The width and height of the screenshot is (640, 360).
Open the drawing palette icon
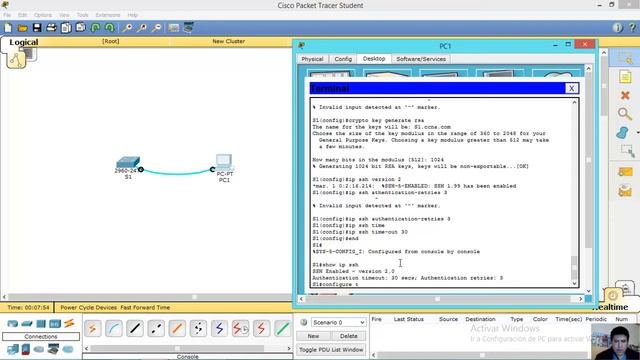point(174,28)
